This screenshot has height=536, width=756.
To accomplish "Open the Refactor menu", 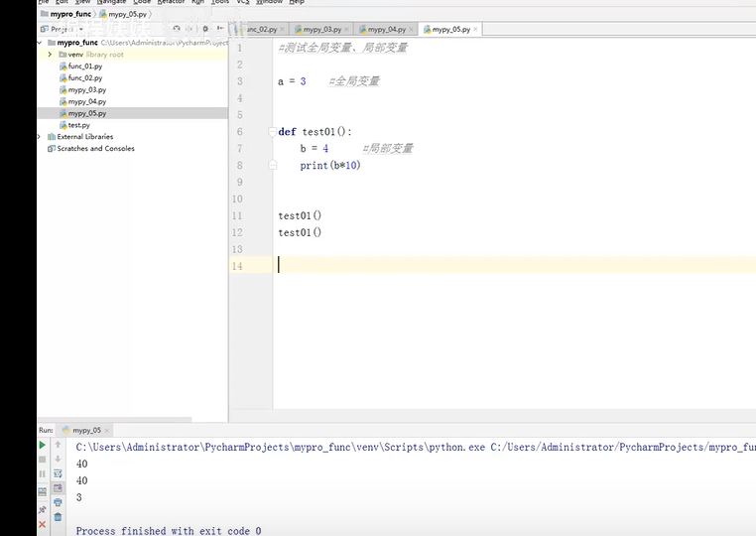I will [172, 2].
